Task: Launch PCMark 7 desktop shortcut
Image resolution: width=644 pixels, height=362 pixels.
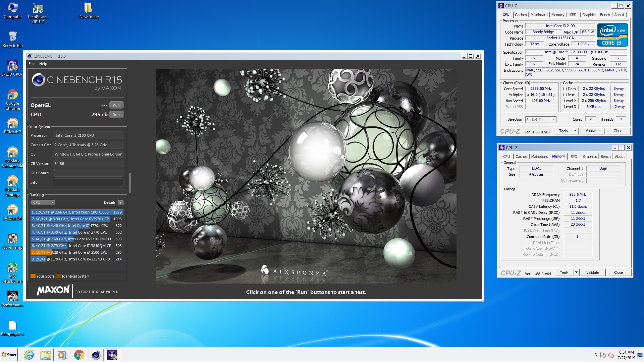Action: click(x=12, y=126)
